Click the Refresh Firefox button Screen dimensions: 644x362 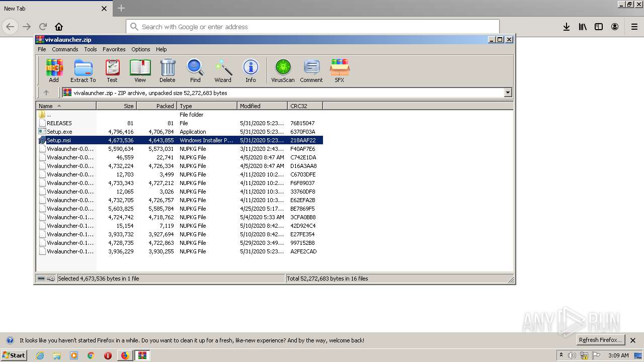pos(600,340)
